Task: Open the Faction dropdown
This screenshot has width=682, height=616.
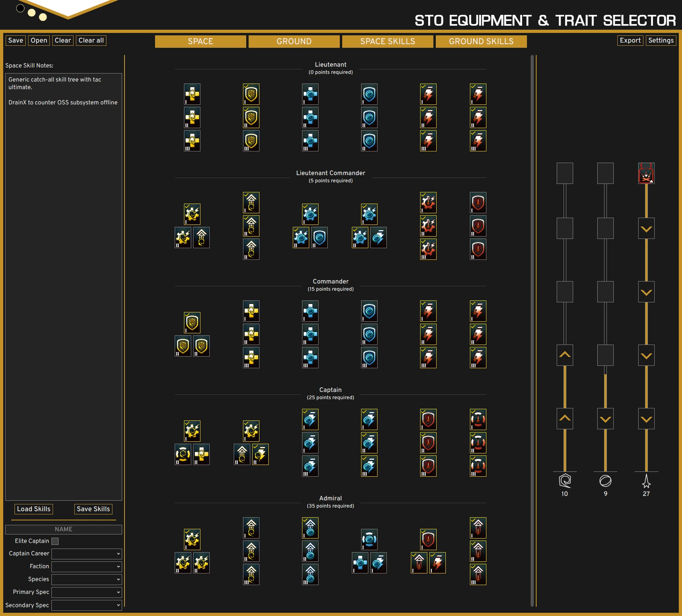Action: tap(86, 567)
